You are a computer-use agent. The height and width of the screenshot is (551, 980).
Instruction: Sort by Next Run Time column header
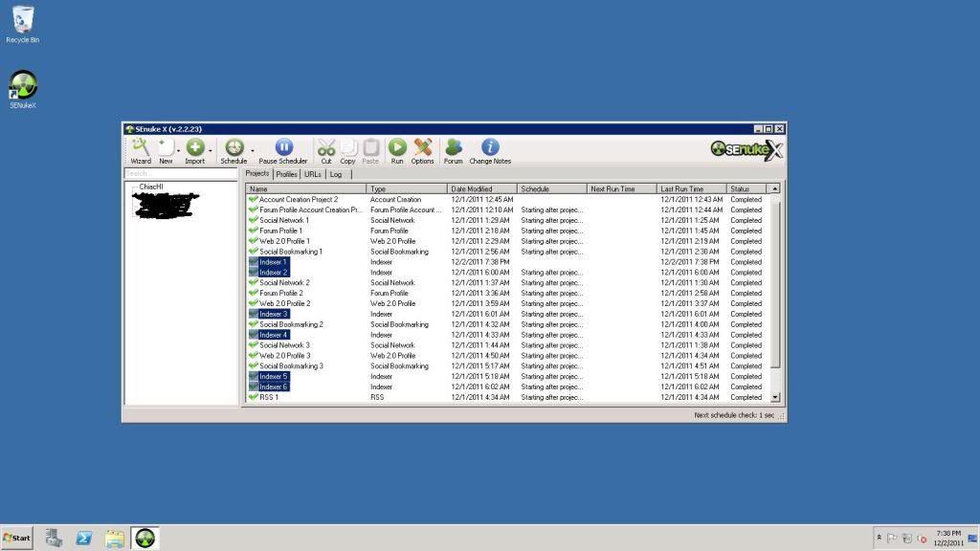pyautogui.click(x=622, y=188)
